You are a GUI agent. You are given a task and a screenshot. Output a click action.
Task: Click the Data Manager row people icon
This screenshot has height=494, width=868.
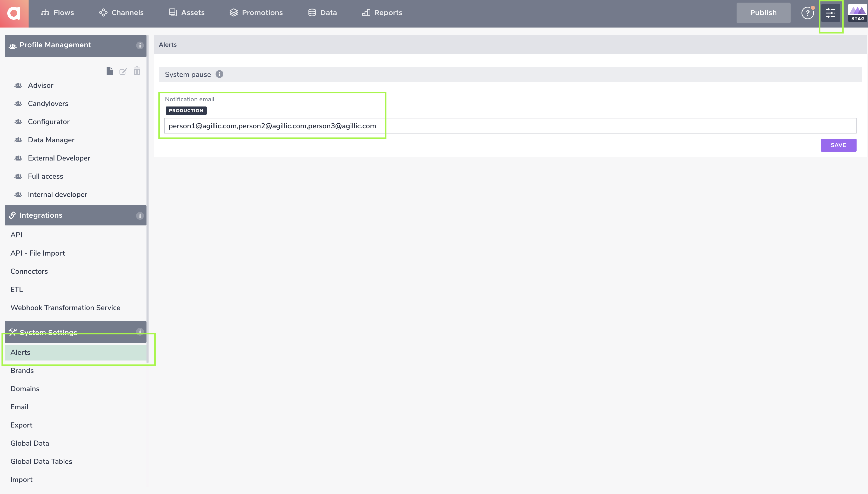(18, 140)
